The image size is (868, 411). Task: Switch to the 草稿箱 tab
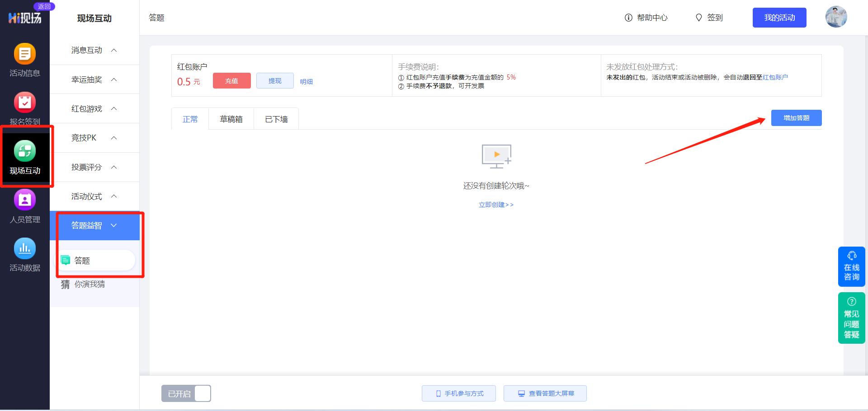click(231, 119)
